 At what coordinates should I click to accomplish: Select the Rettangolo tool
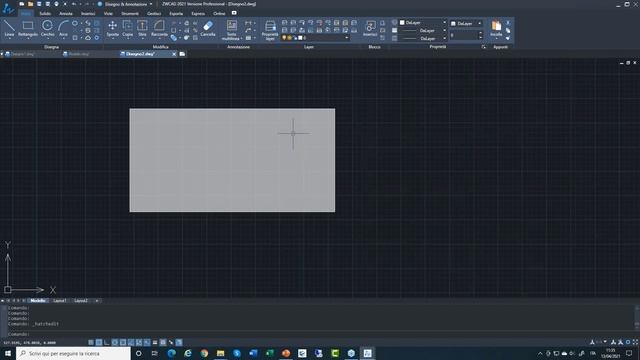click(x=28, y=29)
